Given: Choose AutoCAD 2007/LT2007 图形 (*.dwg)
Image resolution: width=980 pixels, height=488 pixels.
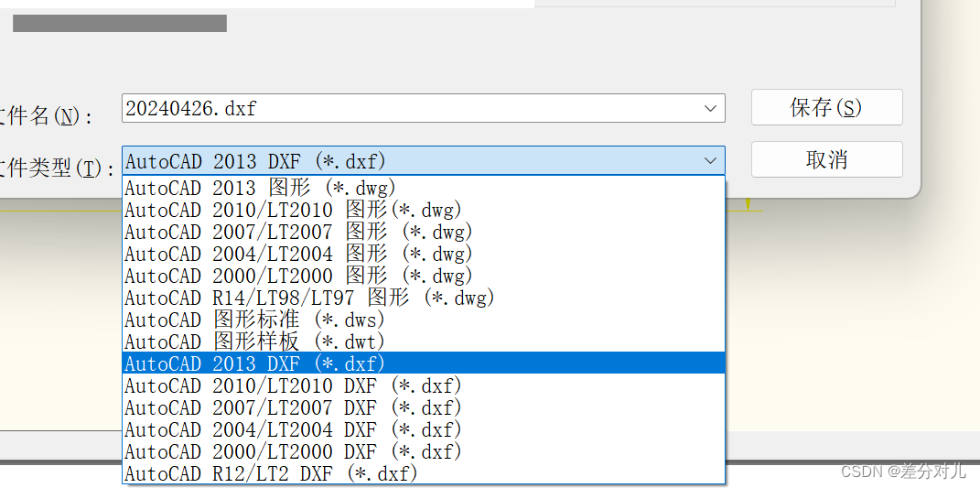Looking at the screenshot, I should 424,232.
